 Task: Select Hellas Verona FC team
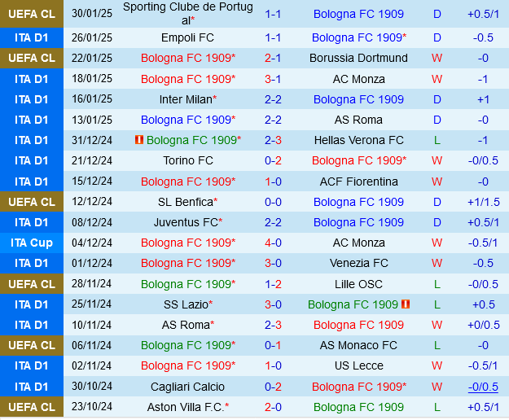358,140
